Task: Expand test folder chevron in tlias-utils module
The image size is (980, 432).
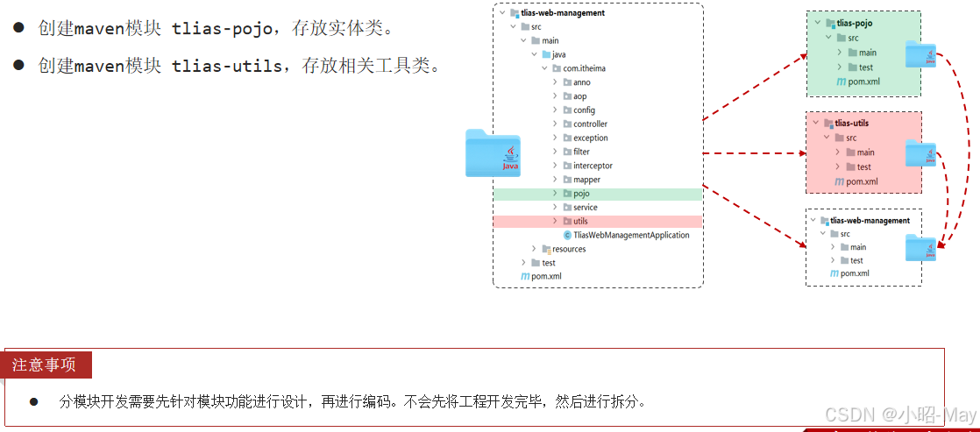Action: pos(838,166)
